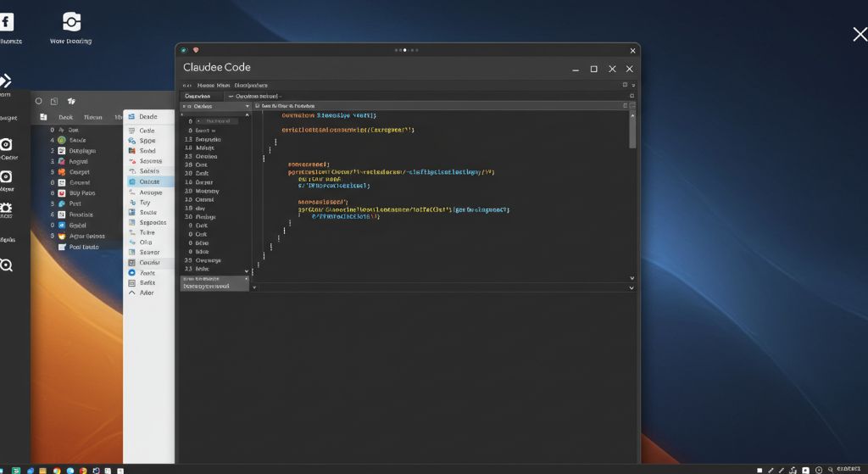Click the red shield icon in Claudee Code top bar
Image resolution: width=868 pixels, height=474 pixels.
[x=196, y=50]
